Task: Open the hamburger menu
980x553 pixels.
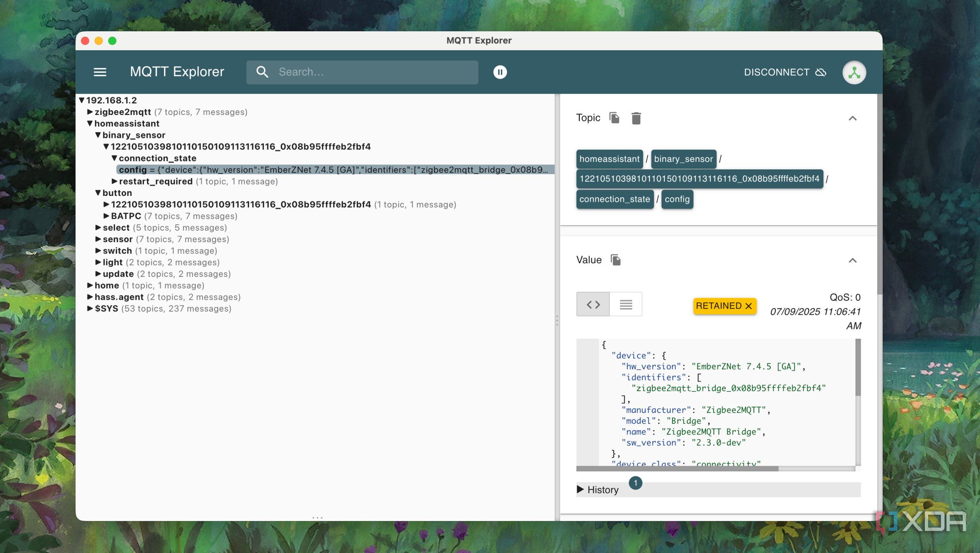Action: click(x=100, y=72)
